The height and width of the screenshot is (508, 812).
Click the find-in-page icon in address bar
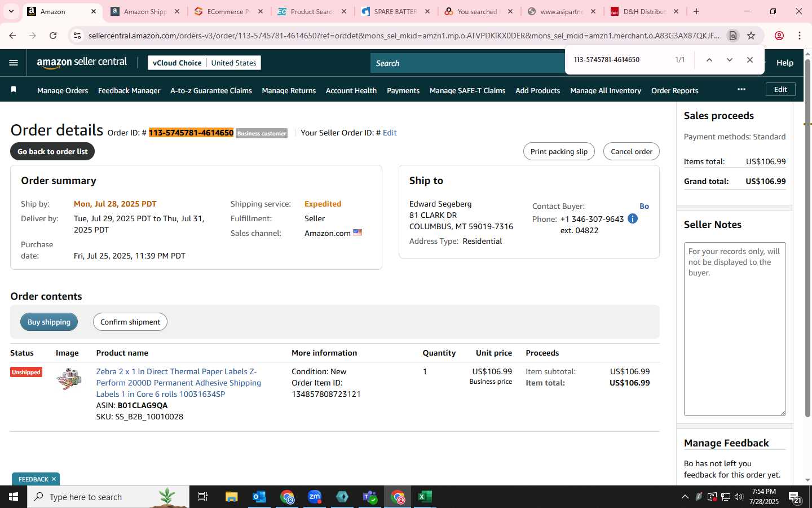click(732, 36)
